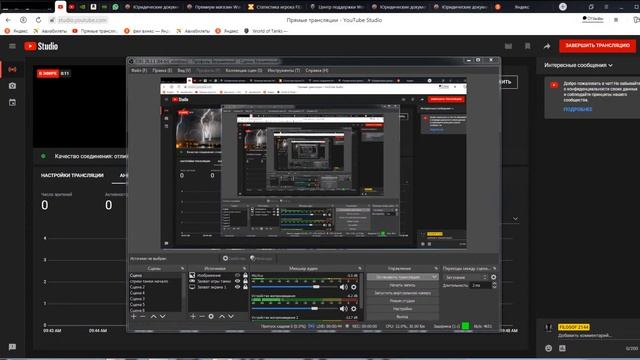The height and width of the screenshot is (360, 640).
Task: Click the create highlight icon next to share
Action: (x=528, y=46)
